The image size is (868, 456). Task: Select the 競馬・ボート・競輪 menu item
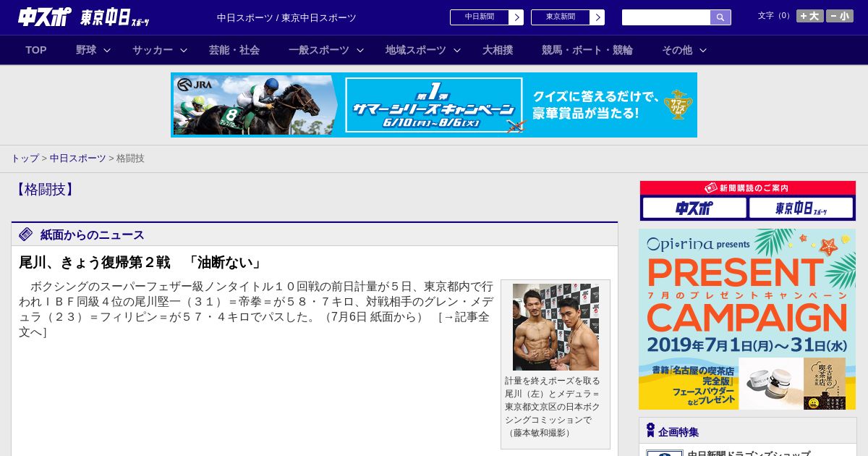[x=587, y=50]
